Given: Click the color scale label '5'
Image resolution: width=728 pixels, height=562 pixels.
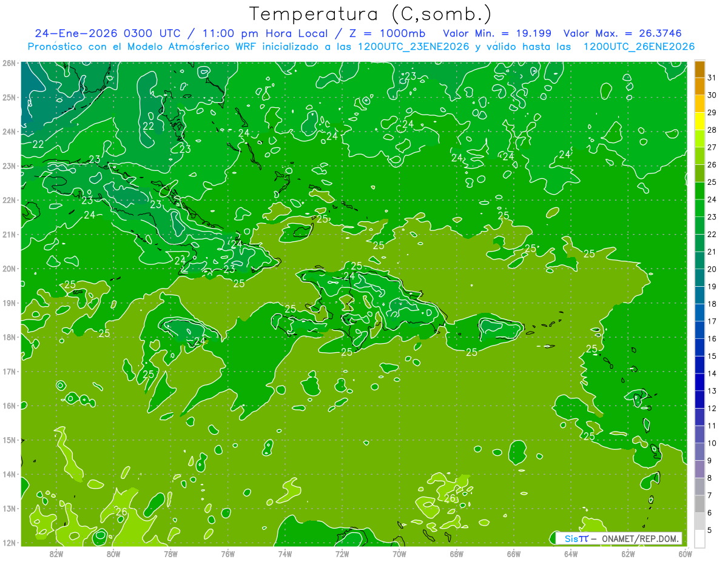Looking at the screenshot, I should (x=710, y=530).
